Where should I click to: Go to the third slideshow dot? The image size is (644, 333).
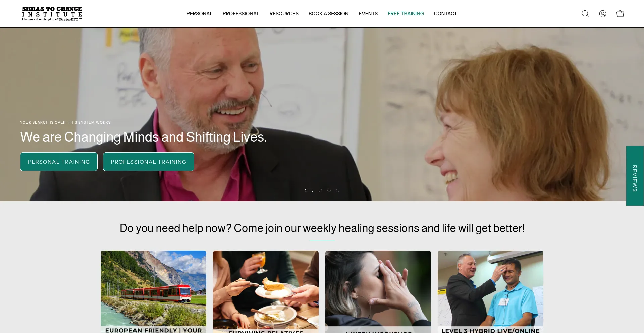pyautogui.click(x=329, y=190)
